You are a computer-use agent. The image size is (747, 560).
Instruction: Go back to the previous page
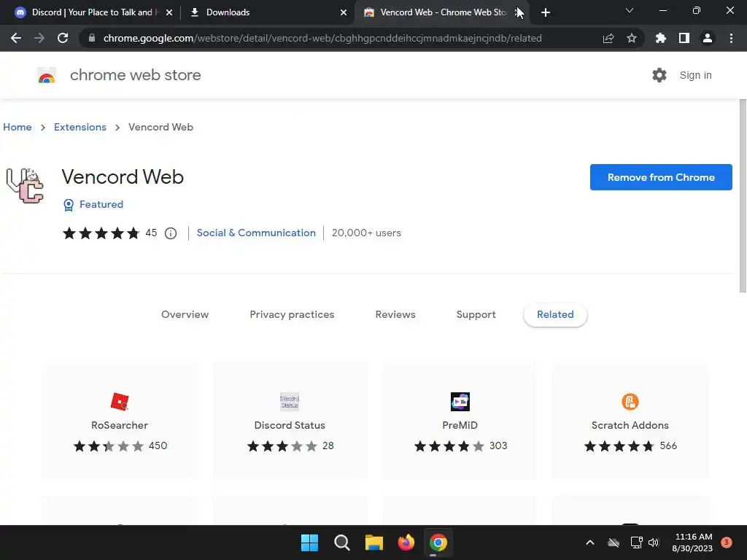[16, 38]
